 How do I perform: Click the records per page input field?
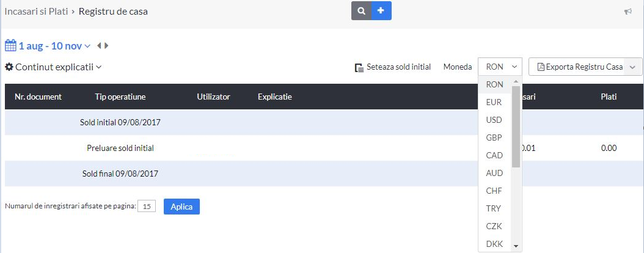pyautogui.click(x=147, y=206)
